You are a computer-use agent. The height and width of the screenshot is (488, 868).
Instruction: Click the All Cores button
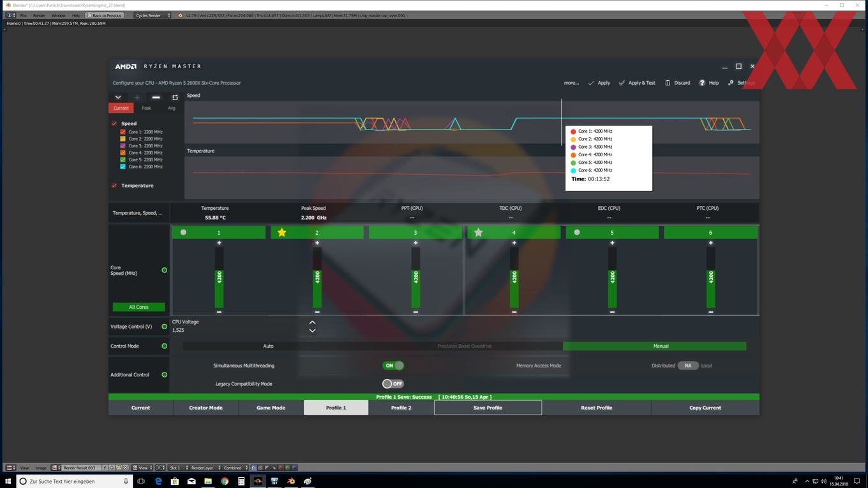point(138,307)
